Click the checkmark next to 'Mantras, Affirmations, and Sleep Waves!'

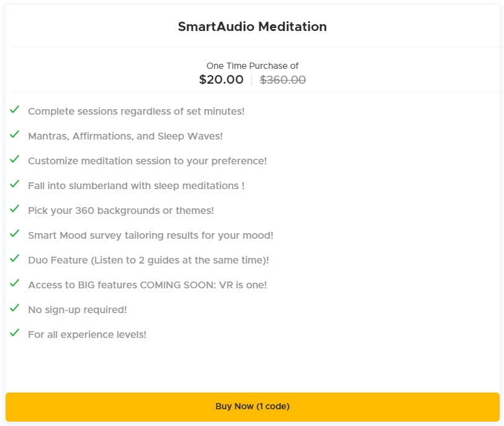point(14,136)
